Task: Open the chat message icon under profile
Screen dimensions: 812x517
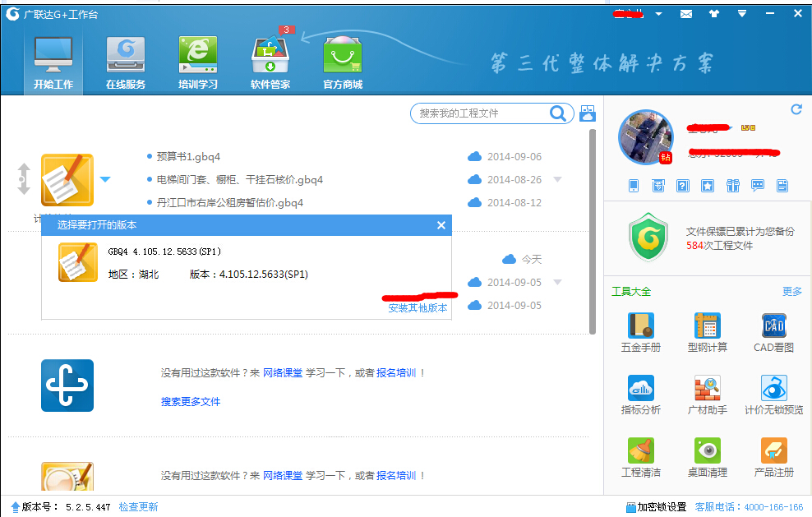Action: click(758, 185)
